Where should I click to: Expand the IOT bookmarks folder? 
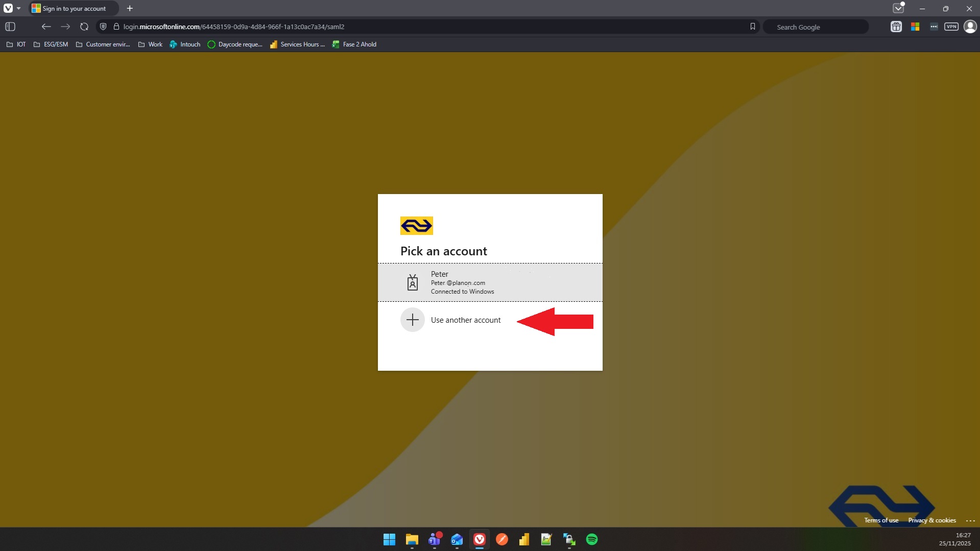16,44
